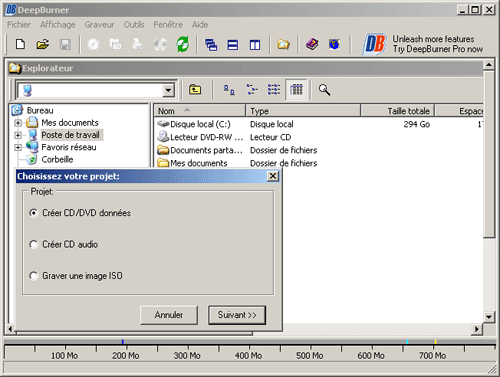
Task: Click the greyed erase disc icon
Action: (x=138, y=44)
